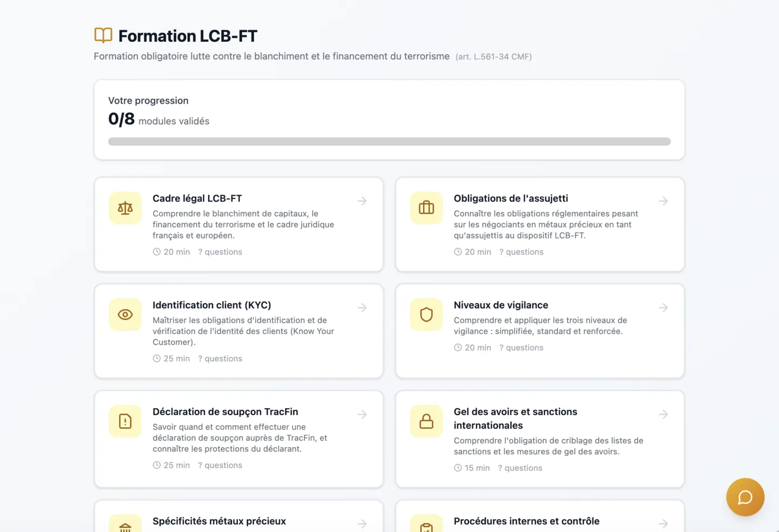Click the arrow on Obligations de l'assujetti card
Viewport: 779px width, 532px height.
663,201
